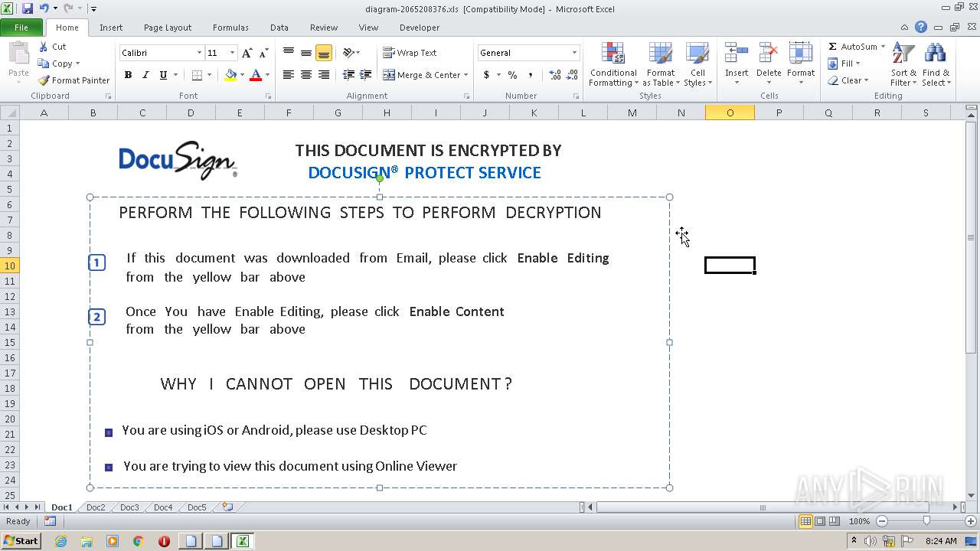Toggle Bold formatting
This screenshot has width=980, height=551.
pos(128,75)
